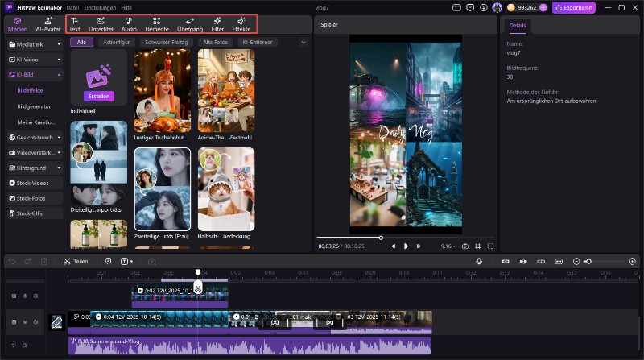644x360 pixels.
Task: Click the Teilen scissors split button
Action: [76, 261]
